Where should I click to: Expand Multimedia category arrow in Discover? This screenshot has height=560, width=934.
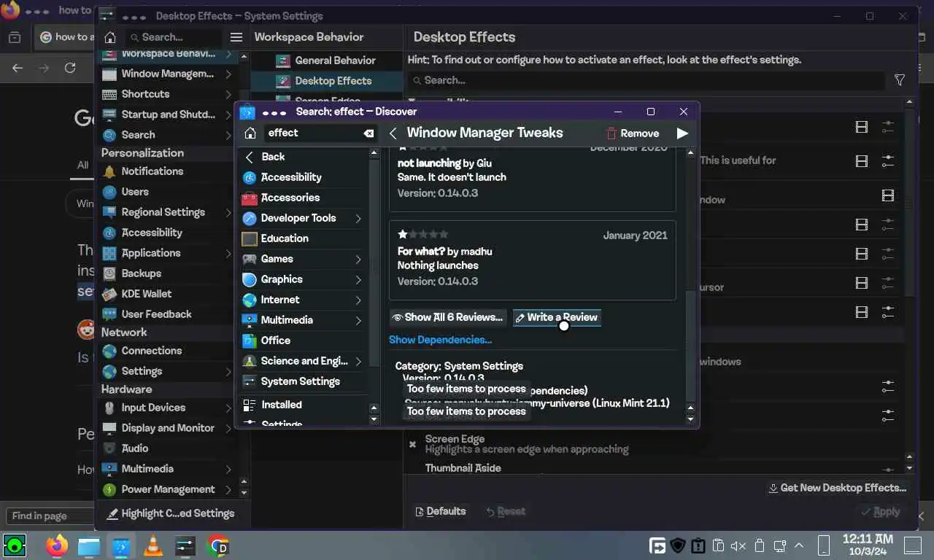358,320
